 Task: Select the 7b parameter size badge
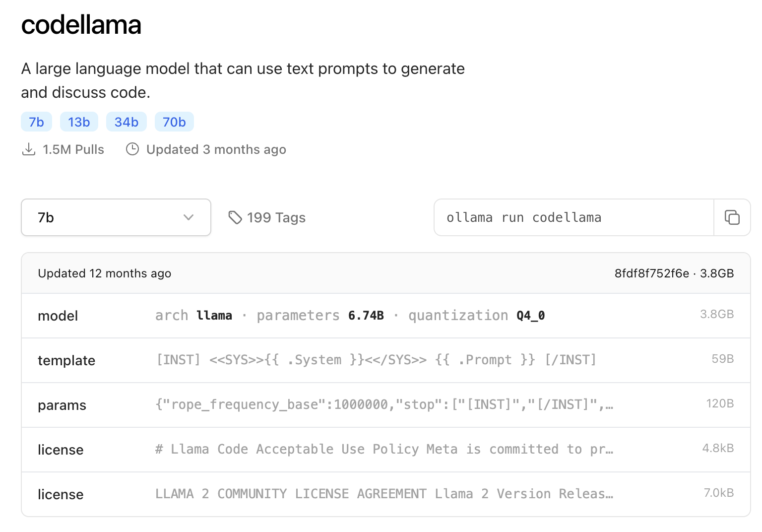coord(36,122)
